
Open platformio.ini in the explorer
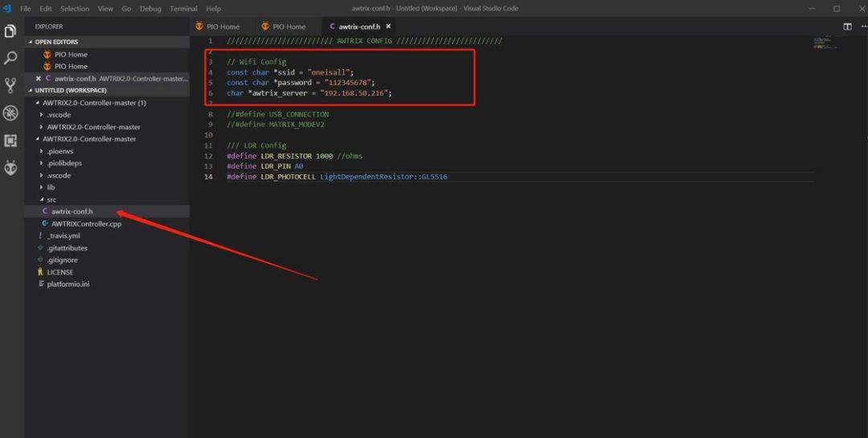pyautogui.click(x=68, y=284)
